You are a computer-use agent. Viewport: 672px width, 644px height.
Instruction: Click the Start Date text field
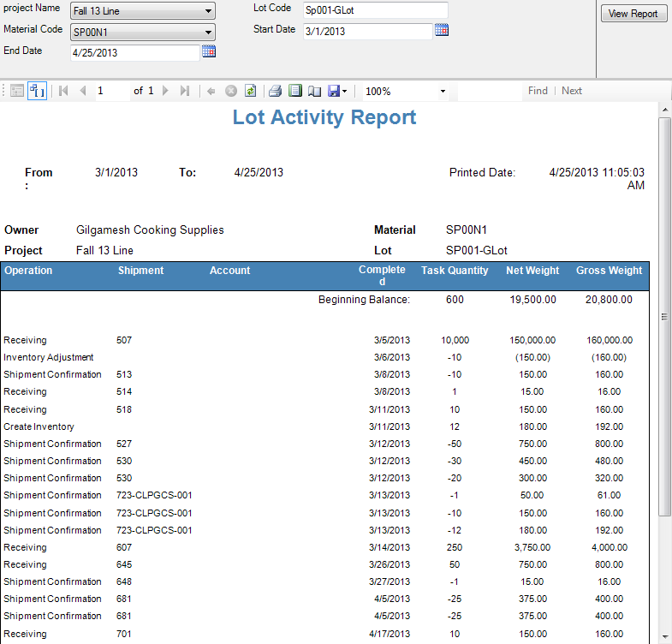pos(368,32)
